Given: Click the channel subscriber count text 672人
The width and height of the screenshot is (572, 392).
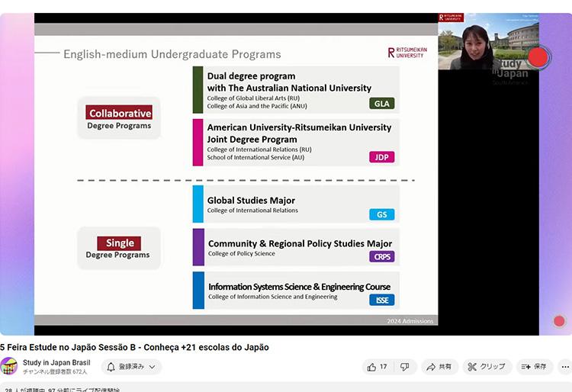Looking at the screenshot, I should pyautogui.click(x=55, y=372).
